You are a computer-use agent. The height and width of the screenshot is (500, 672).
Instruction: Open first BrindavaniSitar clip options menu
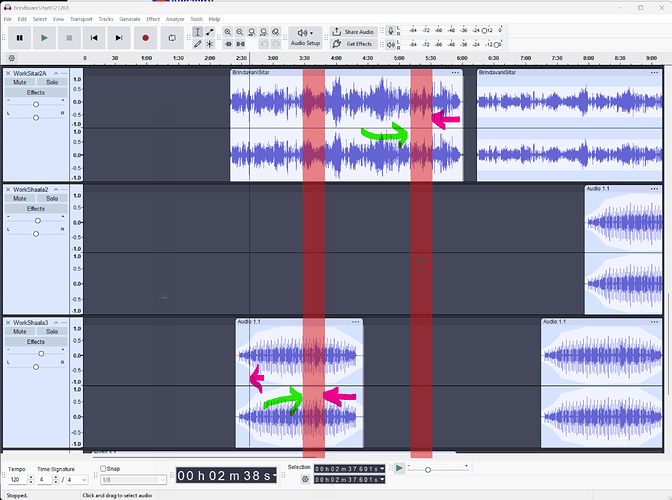[455, 72]
